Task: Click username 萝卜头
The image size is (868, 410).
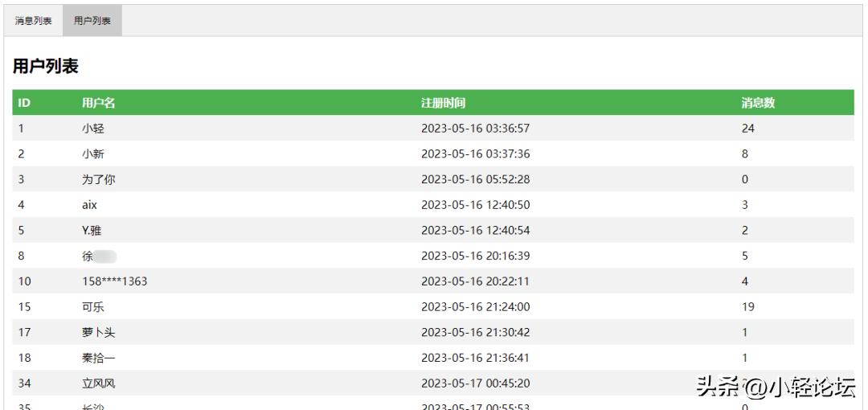Action: [x=99, y=332]
